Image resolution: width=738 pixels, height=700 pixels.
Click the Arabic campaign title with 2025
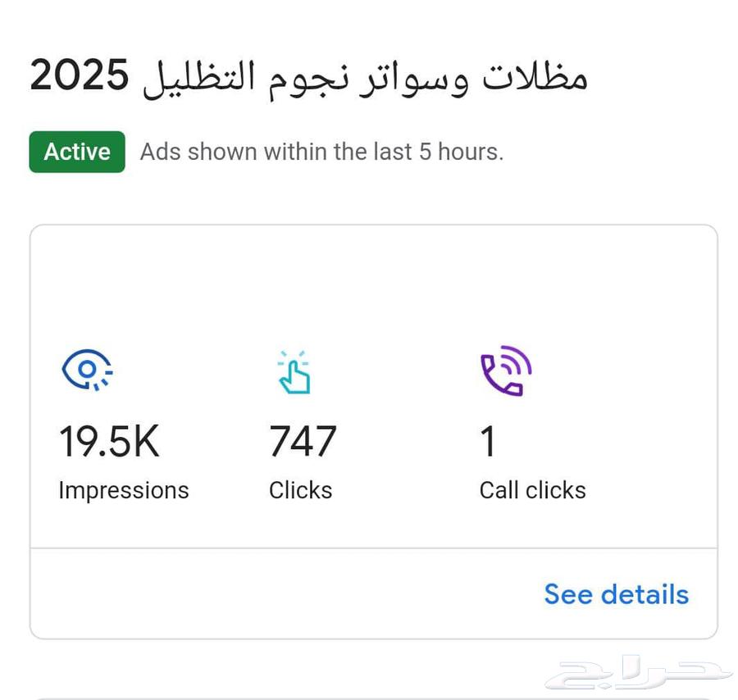click(x=310, y=75)
